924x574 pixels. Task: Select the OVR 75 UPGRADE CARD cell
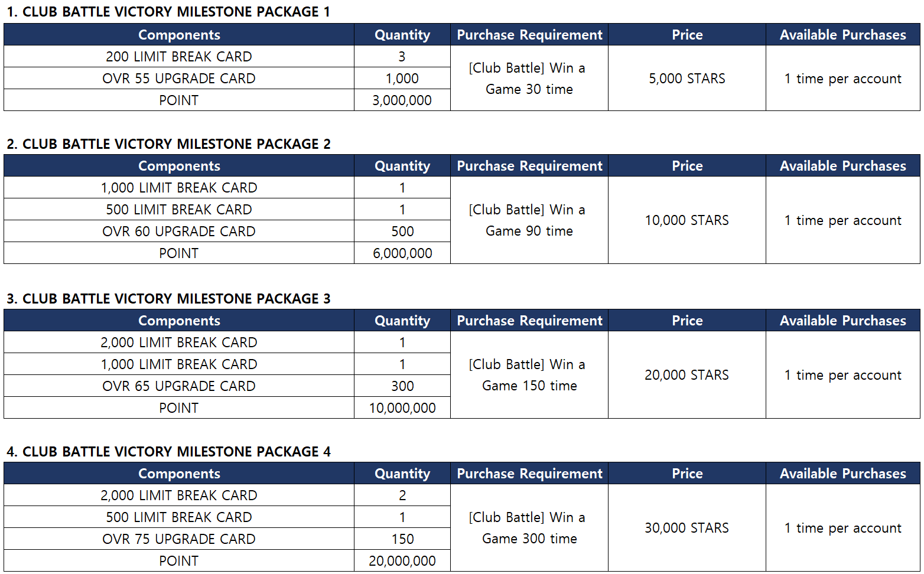(178, 539)
